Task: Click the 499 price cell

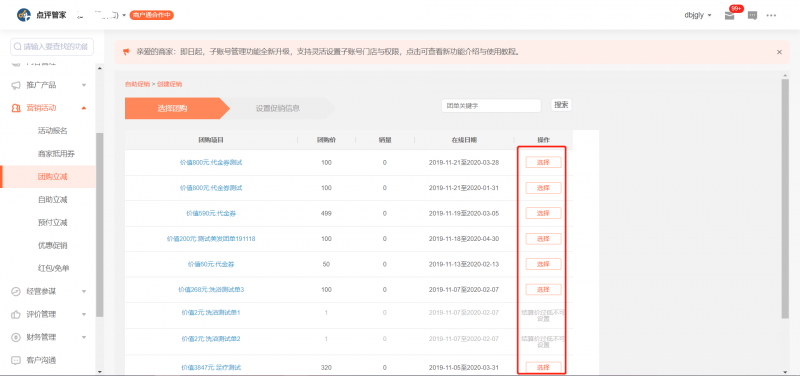Action: click(326, 213)
